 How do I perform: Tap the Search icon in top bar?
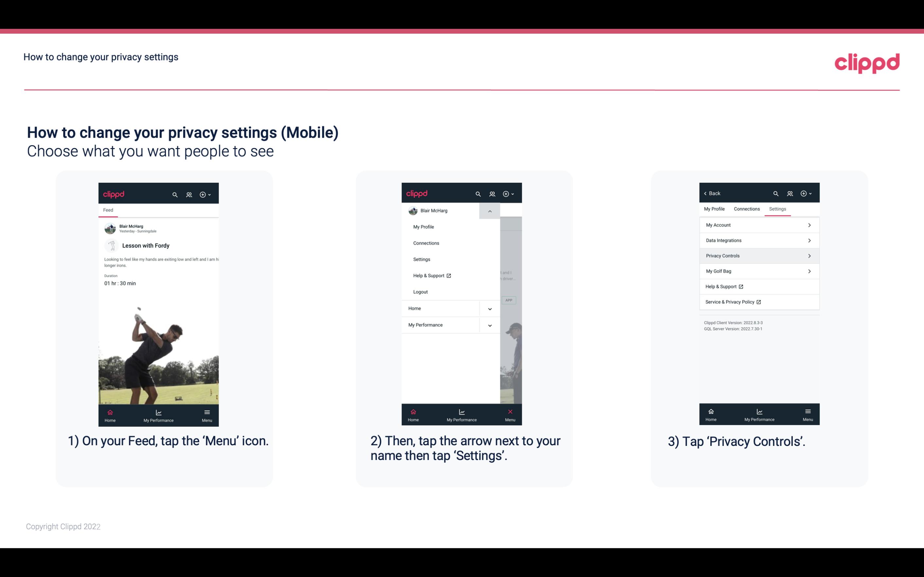(176, 194)
